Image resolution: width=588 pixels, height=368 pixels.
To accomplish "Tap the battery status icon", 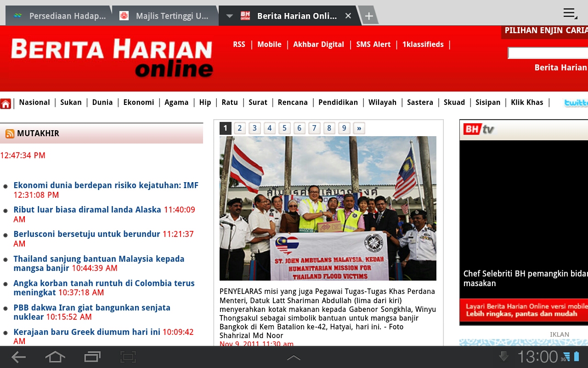I will (x=577, y=356).
